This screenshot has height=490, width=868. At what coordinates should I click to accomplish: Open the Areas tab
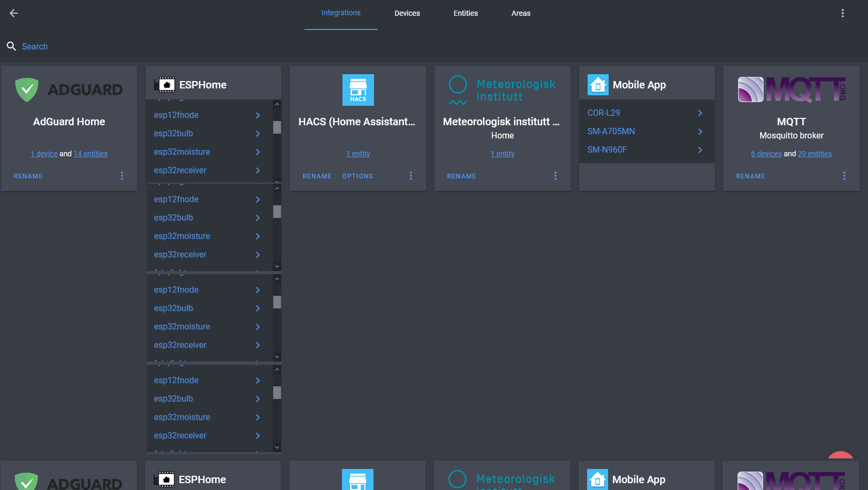click(521, 13)
